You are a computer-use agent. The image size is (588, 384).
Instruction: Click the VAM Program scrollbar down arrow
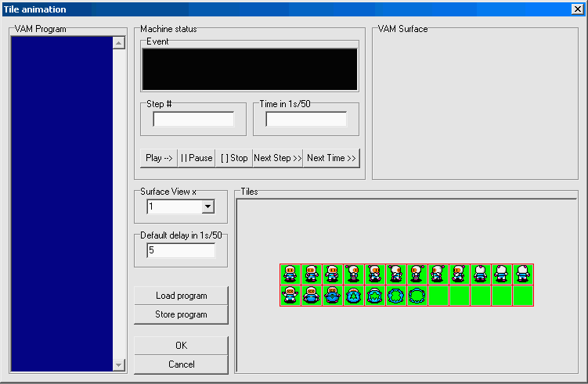coord(119,364)
